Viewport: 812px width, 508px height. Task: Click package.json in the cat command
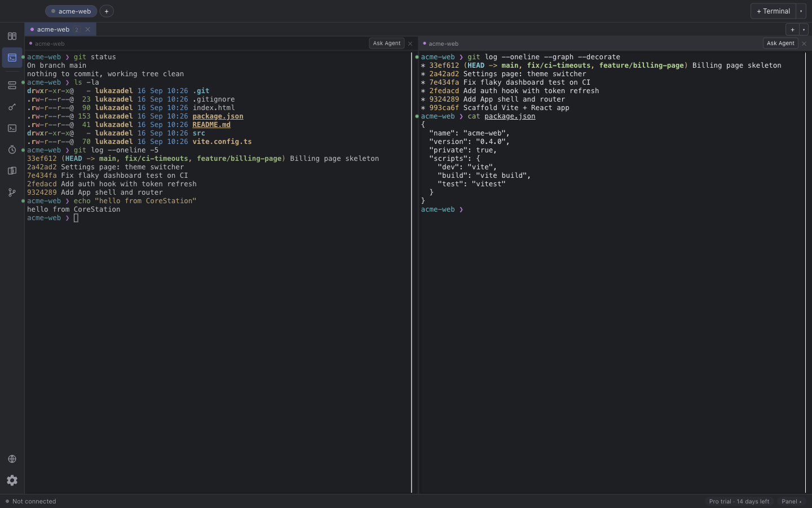click(510, 116)
